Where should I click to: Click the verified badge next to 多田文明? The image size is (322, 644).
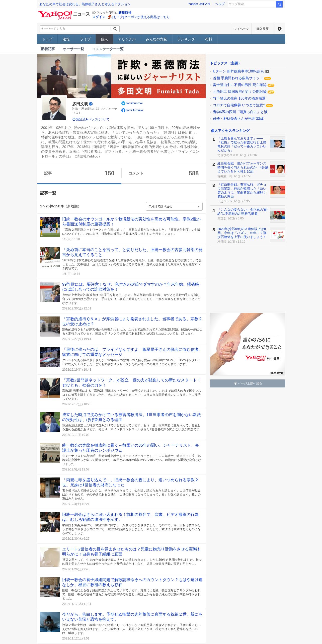[91, 104]
